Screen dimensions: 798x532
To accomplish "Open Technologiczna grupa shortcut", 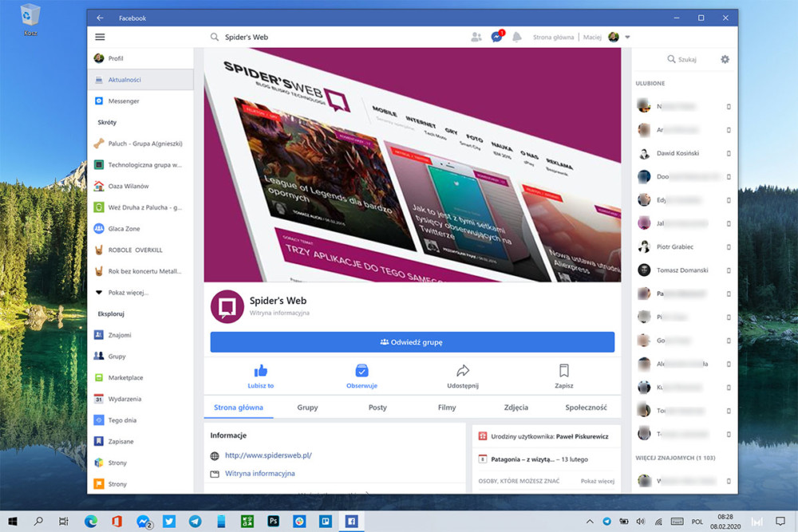I will coord(140,165).
